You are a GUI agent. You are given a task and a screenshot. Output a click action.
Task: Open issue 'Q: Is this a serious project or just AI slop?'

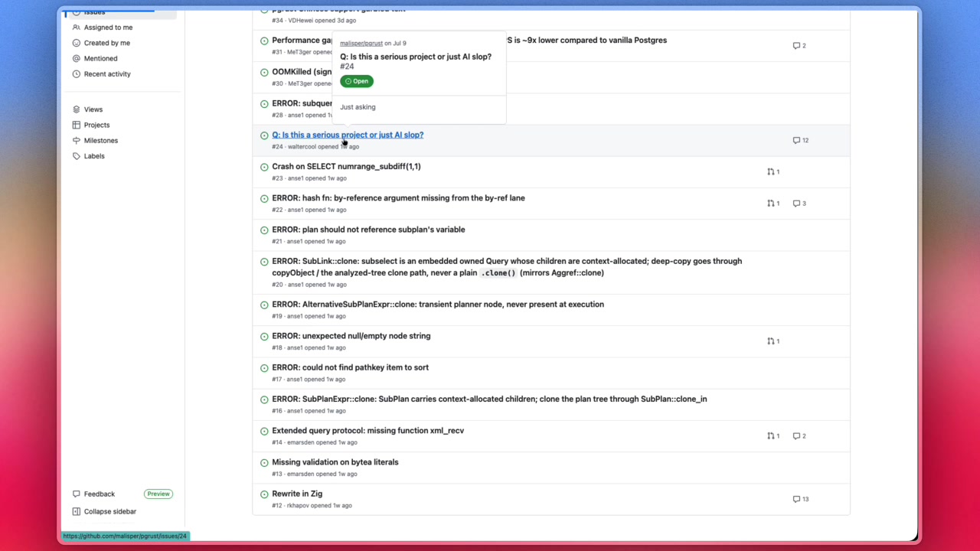[348, 135]
